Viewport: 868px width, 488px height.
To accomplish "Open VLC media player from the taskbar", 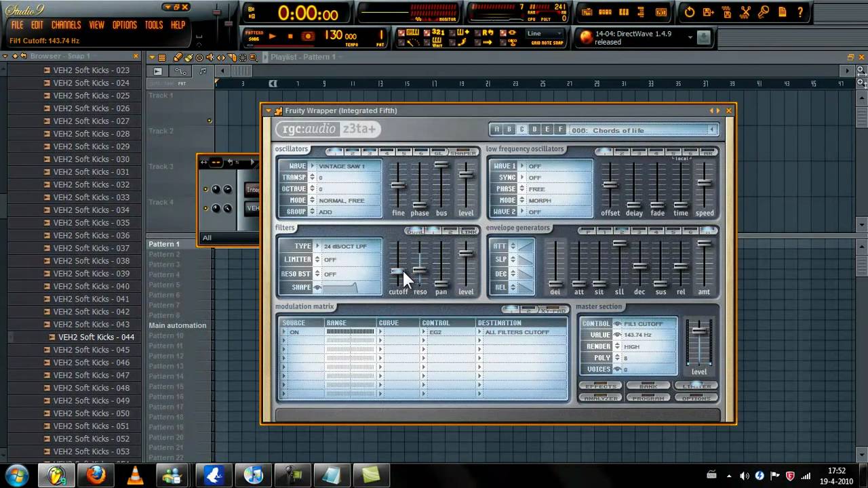I will coord(135,476).
